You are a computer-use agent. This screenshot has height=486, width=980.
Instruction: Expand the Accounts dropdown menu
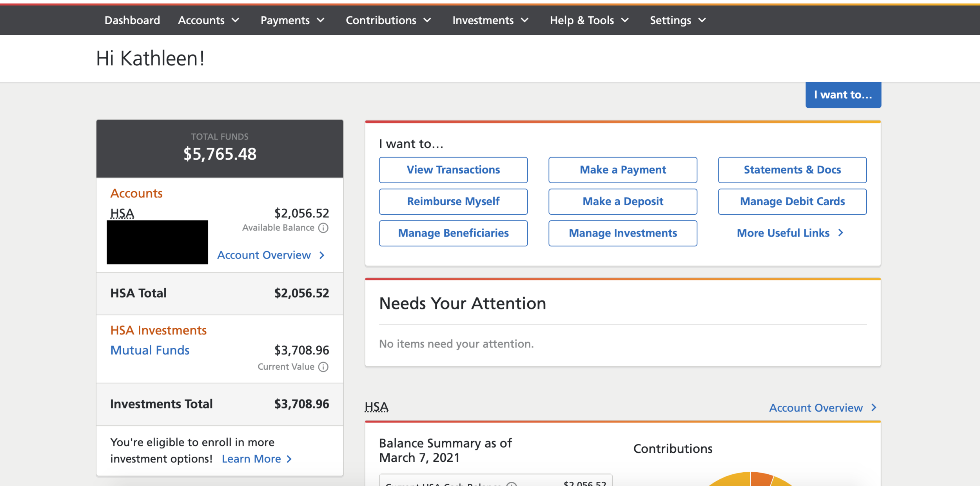click(209, 20)
